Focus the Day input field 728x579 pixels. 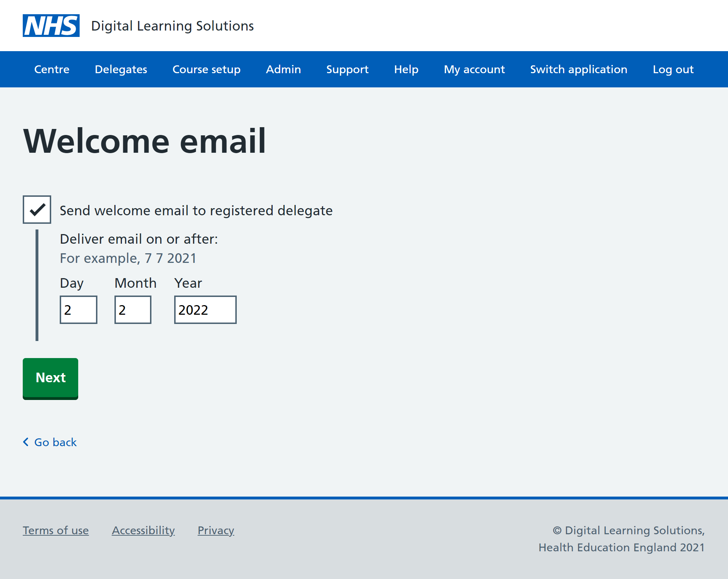click(x=78, y=310)
